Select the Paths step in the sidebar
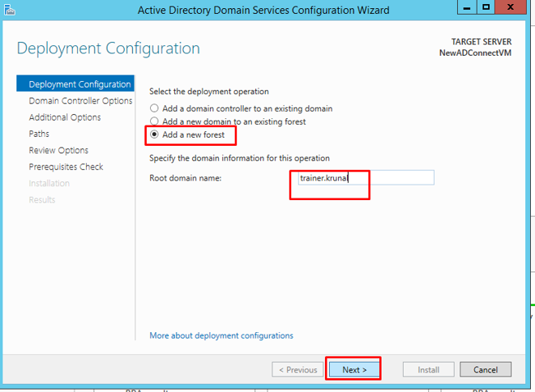Viewport: 535px width, 392px height. click(x=39, y=134)
